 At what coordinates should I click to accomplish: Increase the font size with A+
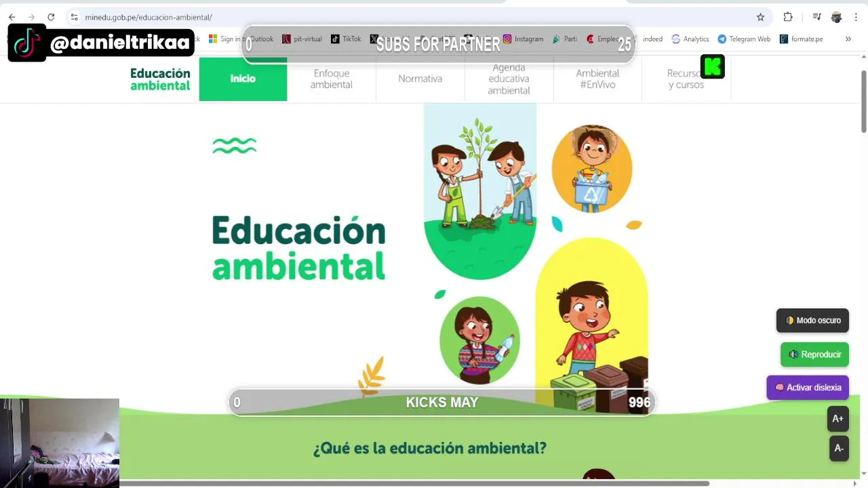[x=838, y=419]
